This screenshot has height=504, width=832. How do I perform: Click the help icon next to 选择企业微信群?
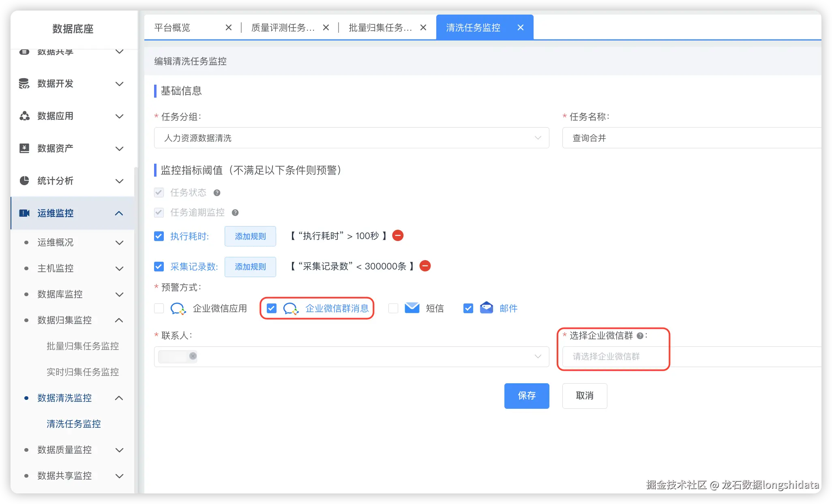640,335
